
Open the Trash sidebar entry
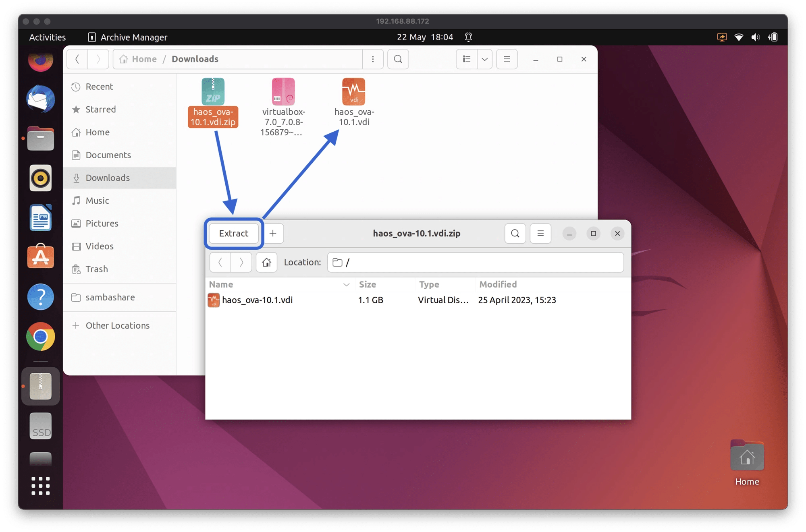pos(96,269)
